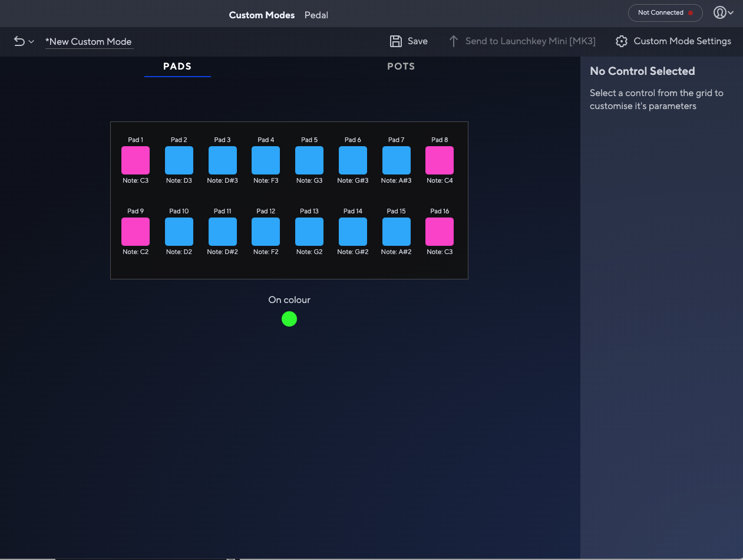The image size is (743, 560).
Task: Click the 'Pad 13' label text
Action: pos(309,211)
